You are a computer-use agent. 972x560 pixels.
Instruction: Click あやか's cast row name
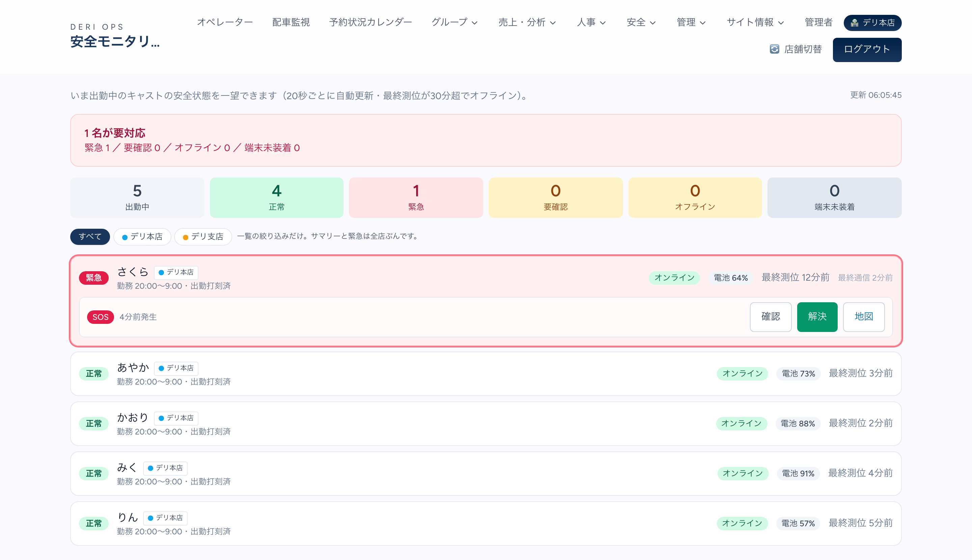133,368
